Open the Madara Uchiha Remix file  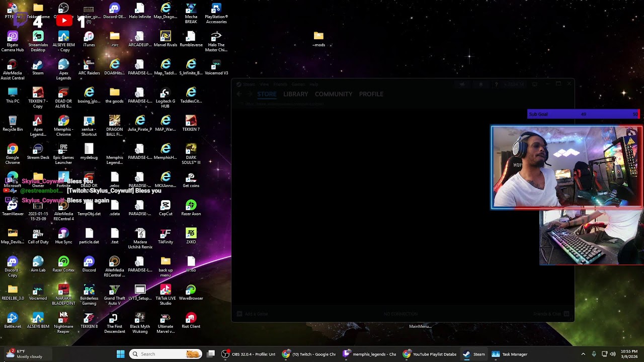(x=140, y=238)
